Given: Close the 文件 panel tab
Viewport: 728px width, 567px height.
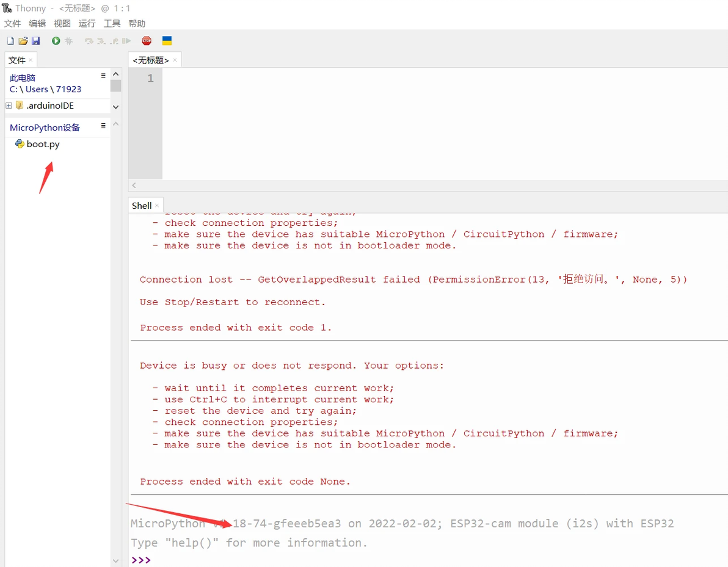Looking at the screenshot, I should (31, 60).
